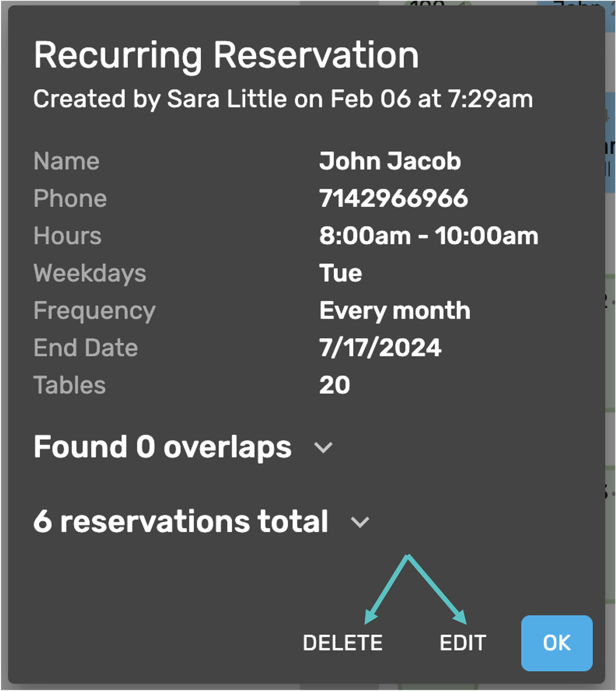This screenshot has width=616, height=691.
Task: Expand the 6 reservations total chevron
Action: (360, 523)
